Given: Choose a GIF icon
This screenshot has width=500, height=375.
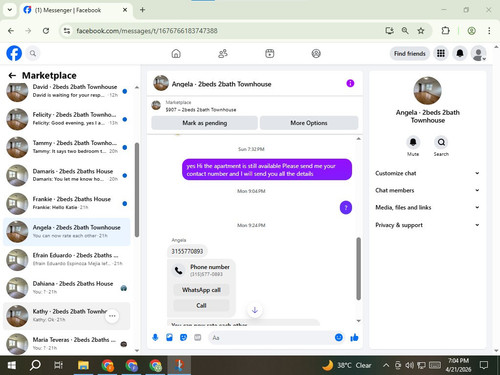Looking at the screenshot, I should pos(198,338).
